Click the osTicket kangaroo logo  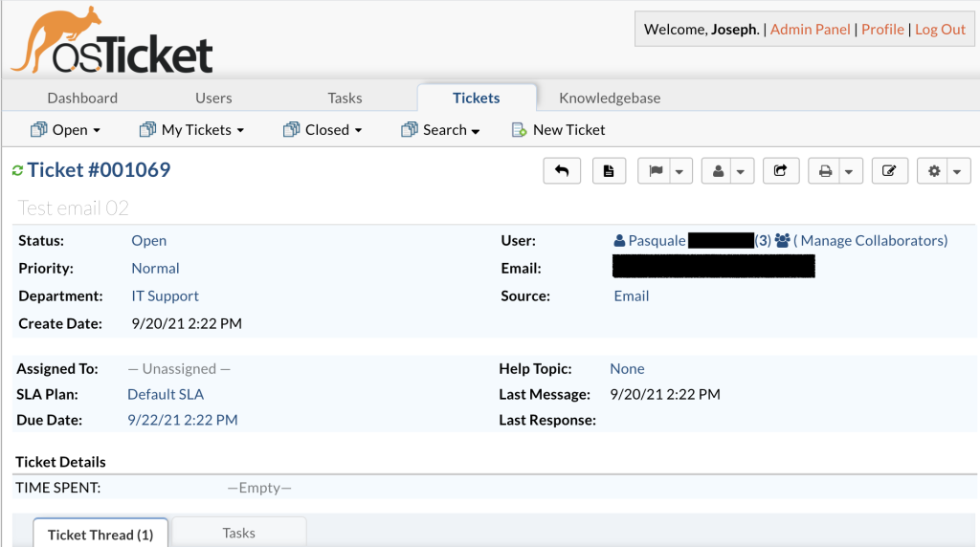(113, 40)
